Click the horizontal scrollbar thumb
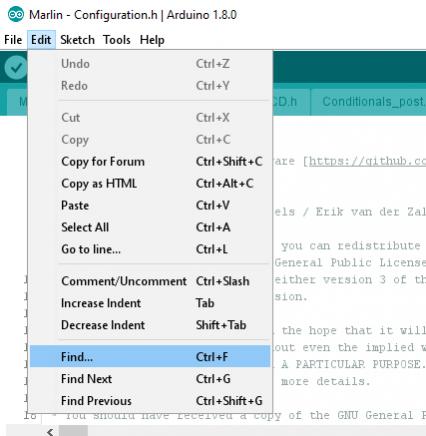426x436 pixels. coord(73,431)
